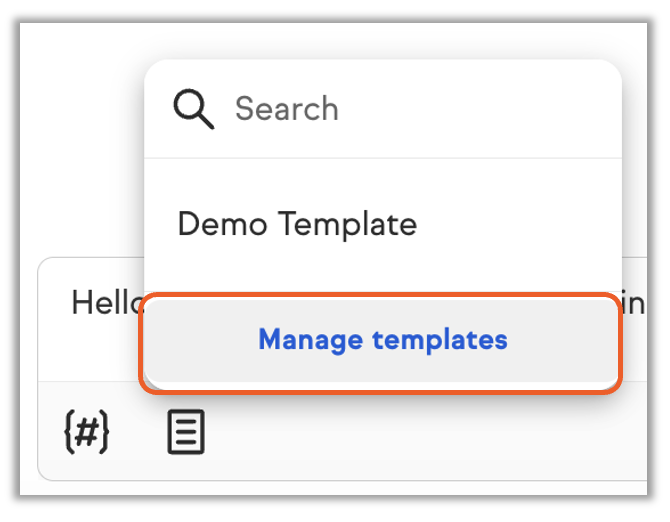Viewport: 670px width, 522px height.
Task: Select Demo Template from the list
Action: point(297,223)
